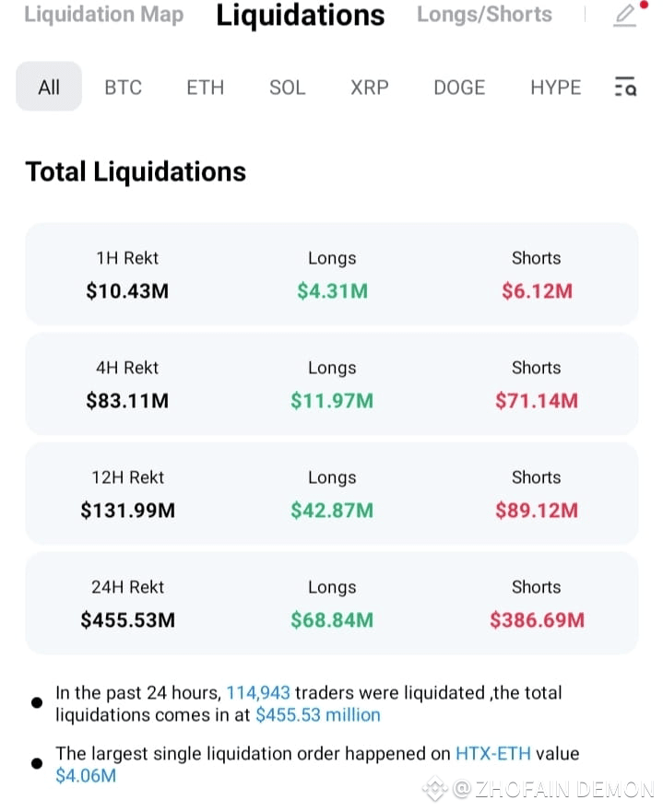Open the coin search list icon
The image size is (663, 812).
click(625, 87)
